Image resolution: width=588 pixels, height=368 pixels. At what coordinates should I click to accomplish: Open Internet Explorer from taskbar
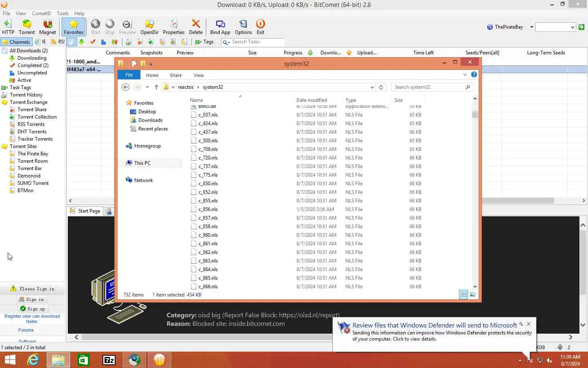click(33, 360)
